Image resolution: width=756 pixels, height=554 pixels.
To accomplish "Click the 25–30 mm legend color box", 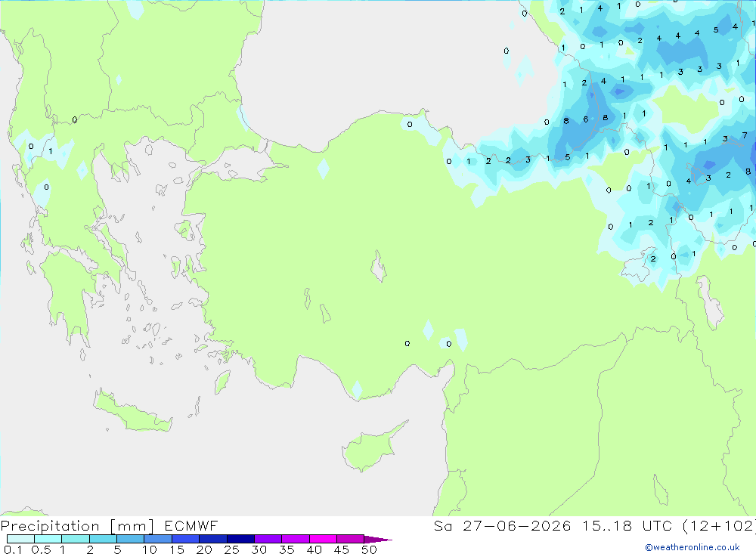I will (240, 539).
